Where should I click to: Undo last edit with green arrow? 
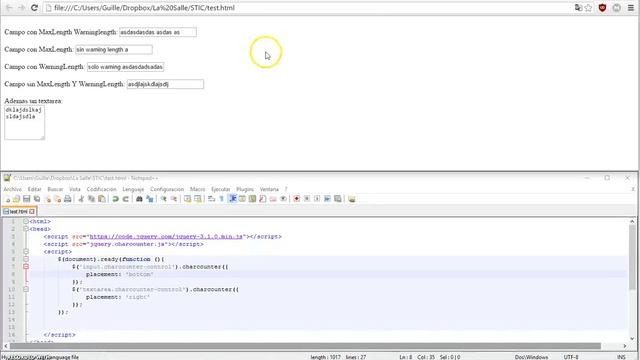[116, 199]
